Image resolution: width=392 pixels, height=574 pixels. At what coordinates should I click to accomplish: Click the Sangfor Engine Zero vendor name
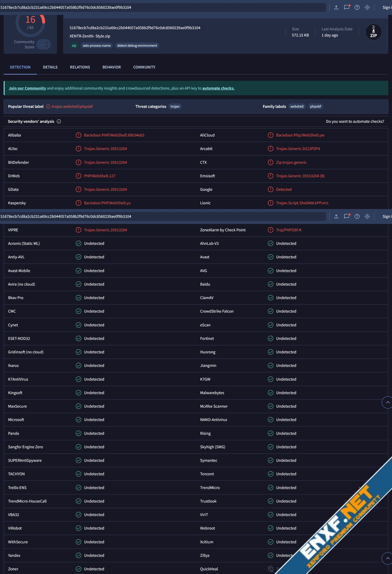[x=25, y=447]
